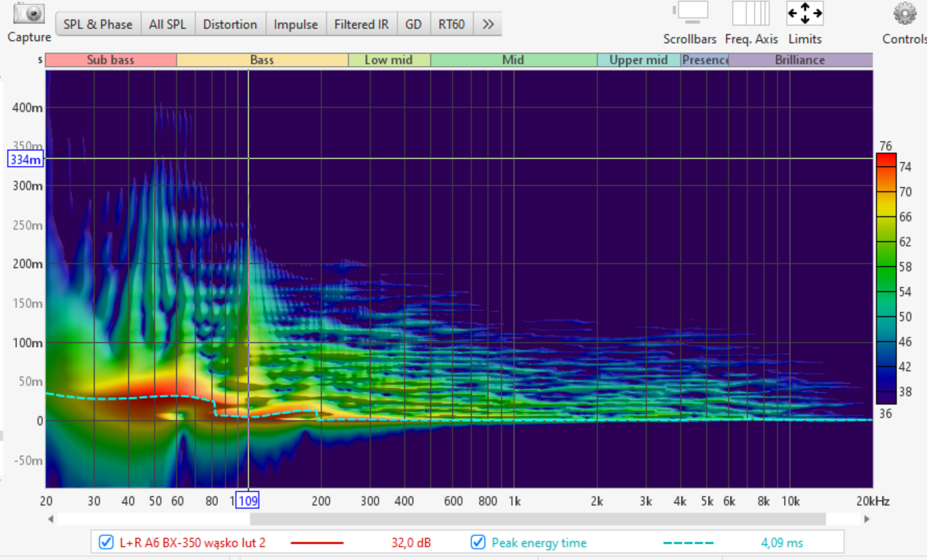Click the horizontal scrollbar right arrow
927x560 pixels.
coord(867,519)
